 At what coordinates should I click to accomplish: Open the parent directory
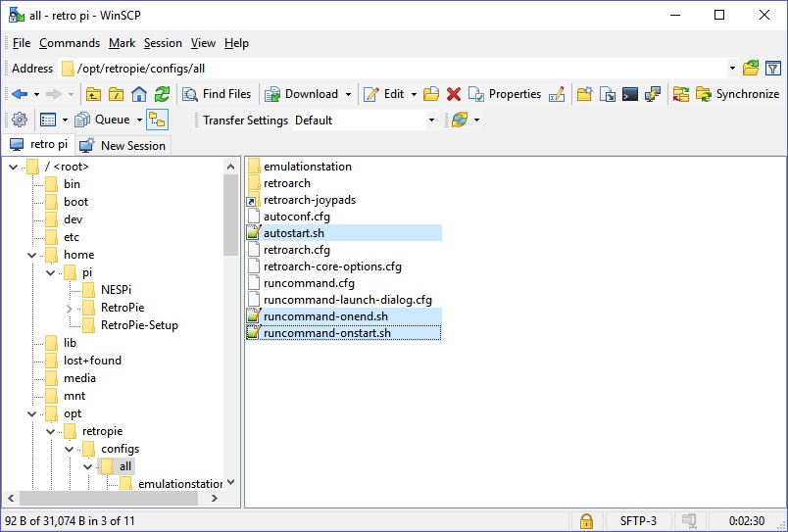93,94
